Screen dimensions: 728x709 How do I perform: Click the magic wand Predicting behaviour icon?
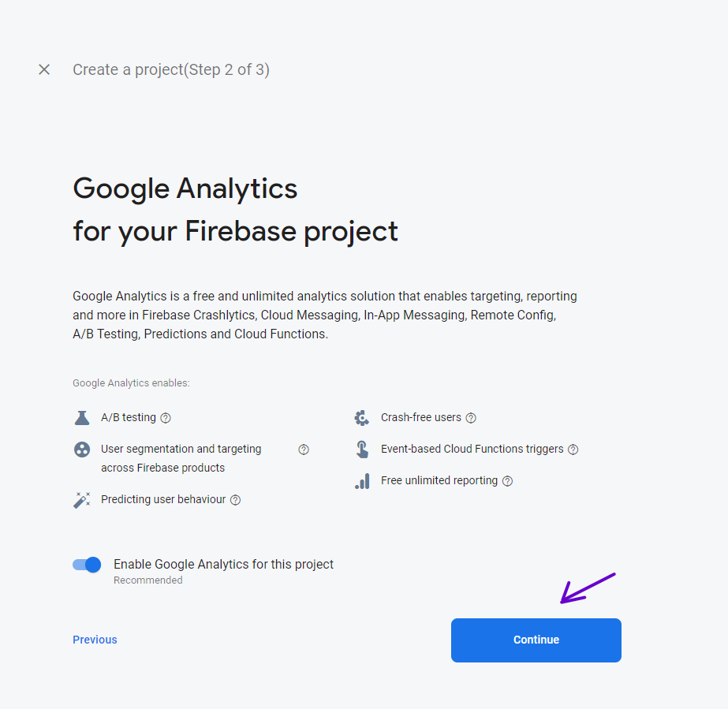click(x=82, y=500)
